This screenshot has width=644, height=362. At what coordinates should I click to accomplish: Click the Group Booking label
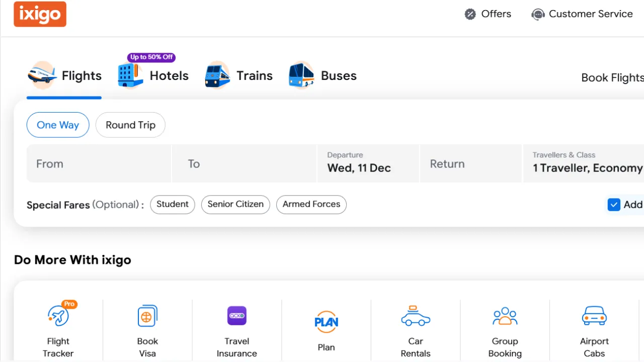point(505,347)
